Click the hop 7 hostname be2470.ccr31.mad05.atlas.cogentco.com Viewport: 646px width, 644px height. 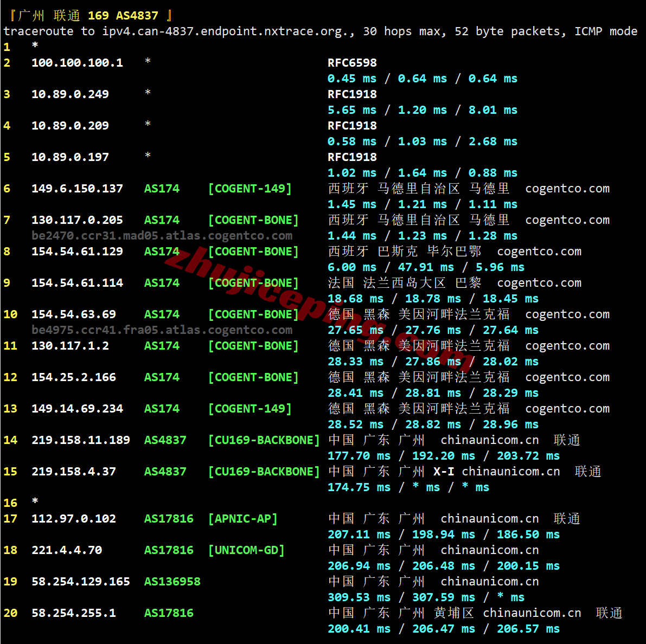click(x=162, y=236)
